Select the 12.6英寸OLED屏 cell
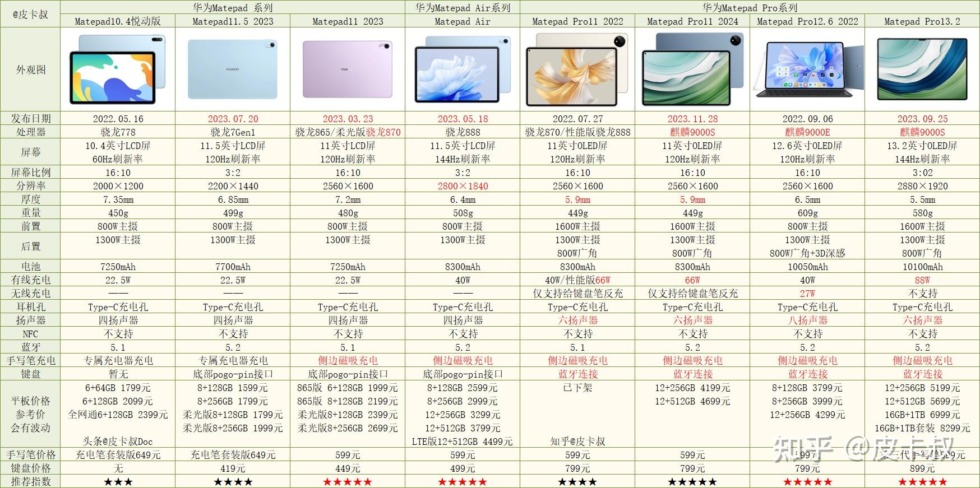 pos(807,146)
